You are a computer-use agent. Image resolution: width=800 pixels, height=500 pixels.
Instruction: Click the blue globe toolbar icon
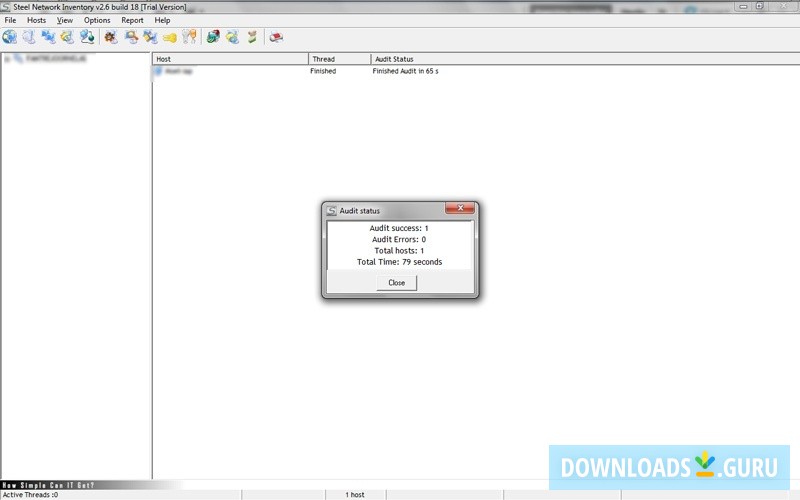point(9,37)
